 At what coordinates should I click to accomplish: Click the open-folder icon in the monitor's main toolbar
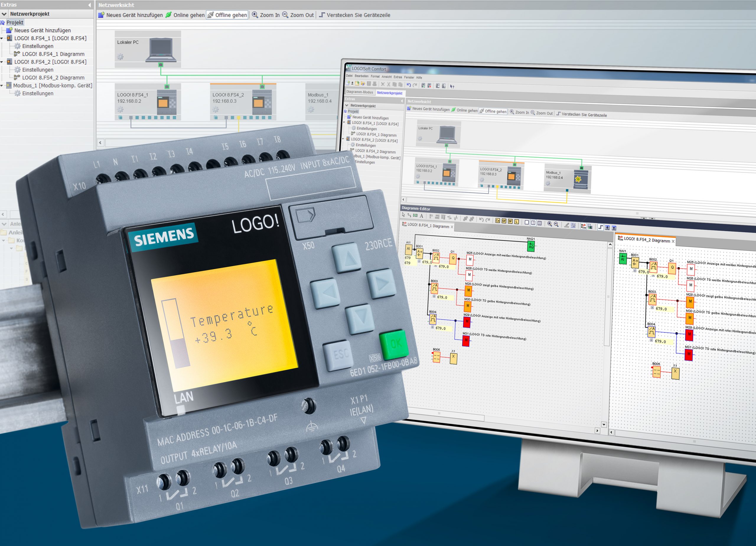(x=363, y=84)
